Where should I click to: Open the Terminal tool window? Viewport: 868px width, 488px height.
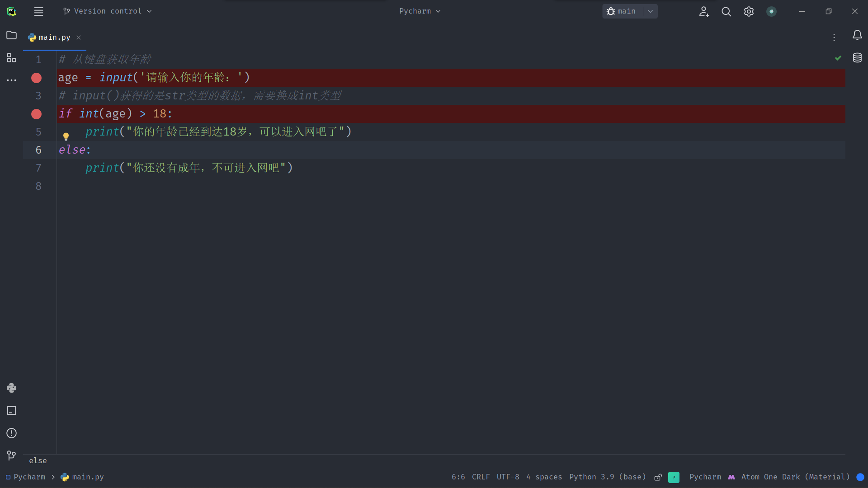click(x=11, y=411)
